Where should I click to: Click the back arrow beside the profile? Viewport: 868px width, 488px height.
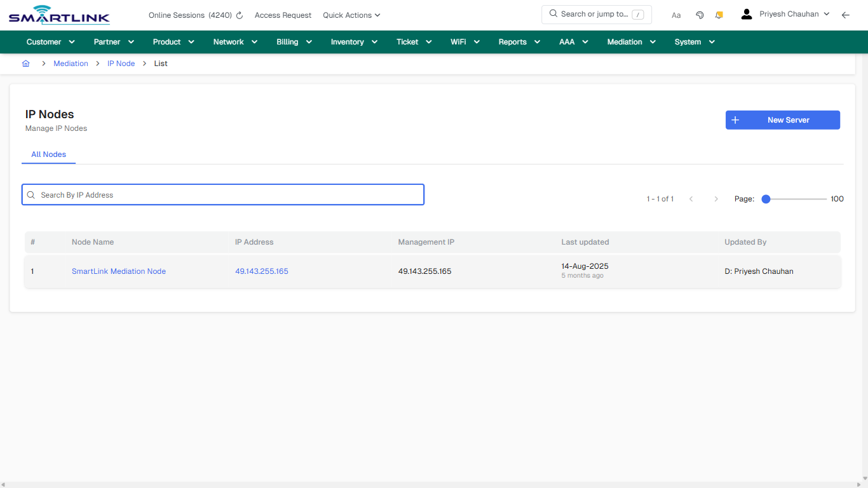pyautogui.click(x=846, y=14)
